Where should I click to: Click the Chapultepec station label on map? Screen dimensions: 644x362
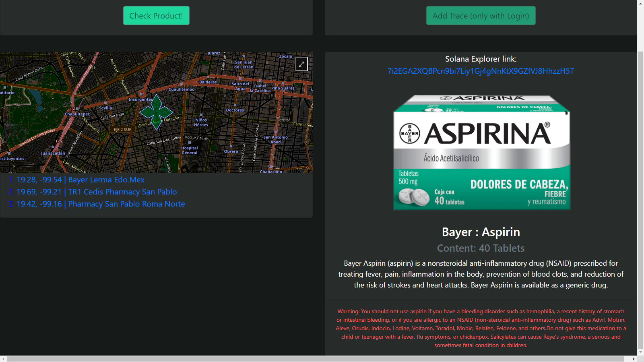pyautogui.click(x=77, y=114)
